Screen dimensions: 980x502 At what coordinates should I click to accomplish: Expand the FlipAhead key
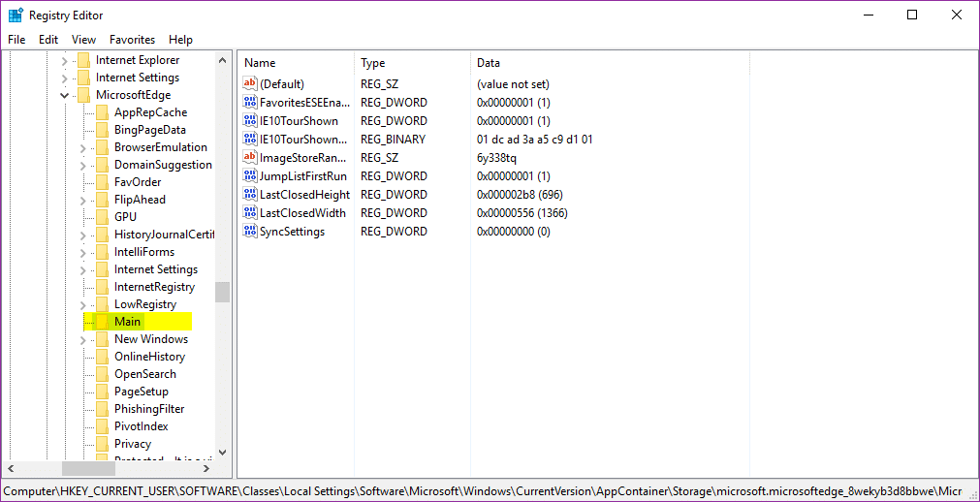[83, 201]
